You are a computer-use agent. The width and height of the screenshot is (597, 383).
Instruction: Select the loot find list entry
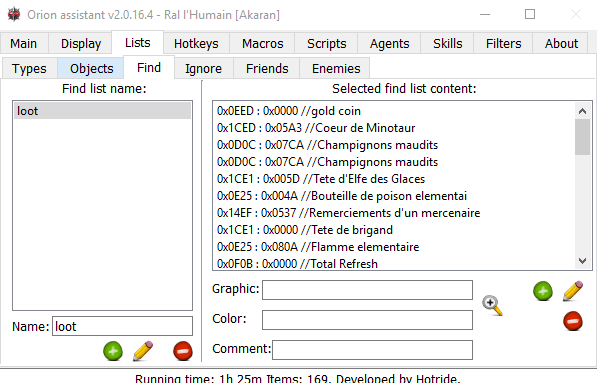click(102, 111)
